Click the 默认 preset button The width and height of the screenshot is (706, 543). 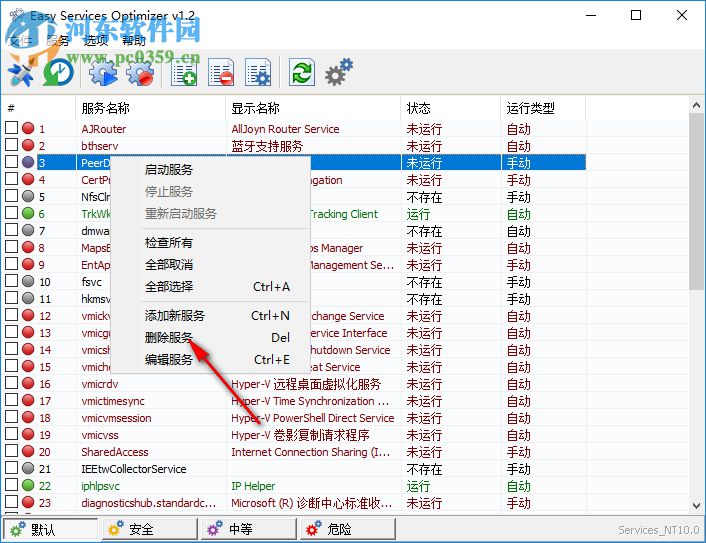pyautogui.click(x=50, y=529)
